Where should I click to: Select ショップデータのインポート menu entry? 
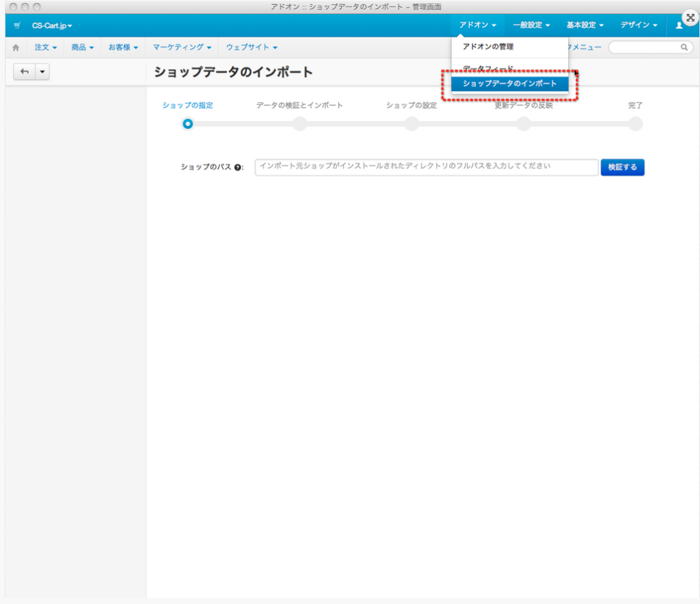pos(510,83)
